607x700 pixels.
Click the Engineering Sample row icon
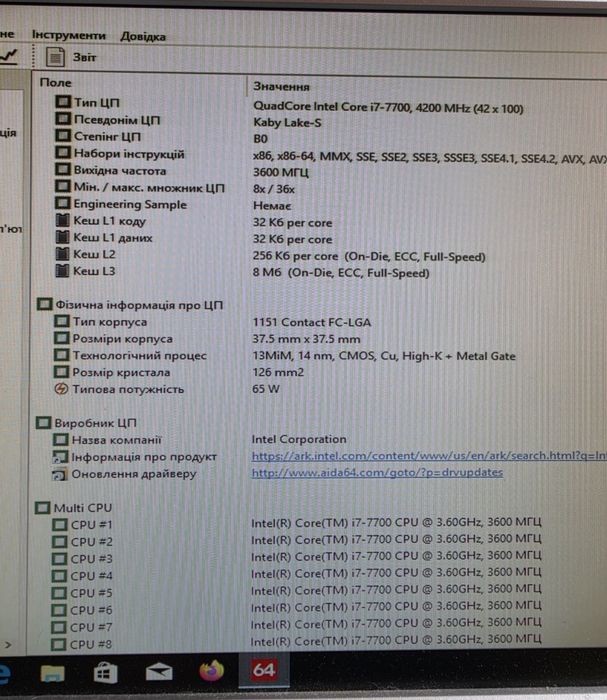[63, 203]
